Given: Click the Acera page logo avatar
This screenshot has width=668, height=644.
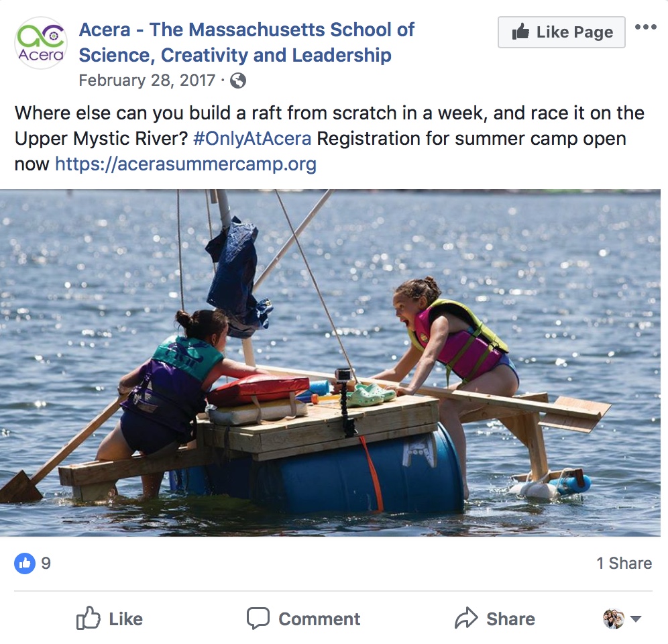Looking at the screenshot, I should point(40,43).
